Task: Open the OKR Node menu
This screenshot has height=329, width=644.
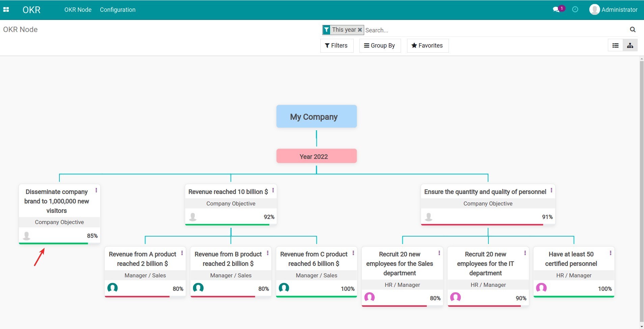Action: pyautogui.click(x=78, y=9)
